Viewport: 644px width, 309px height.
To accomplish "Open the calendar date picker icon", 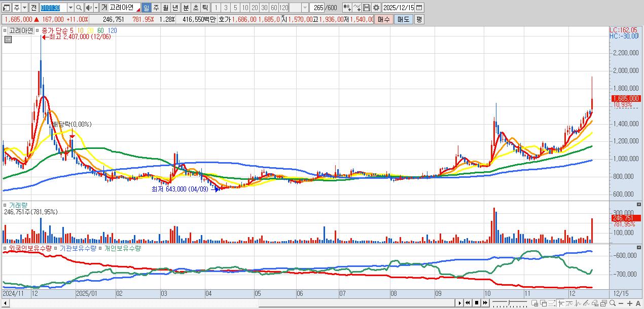I will pos(420,8).
